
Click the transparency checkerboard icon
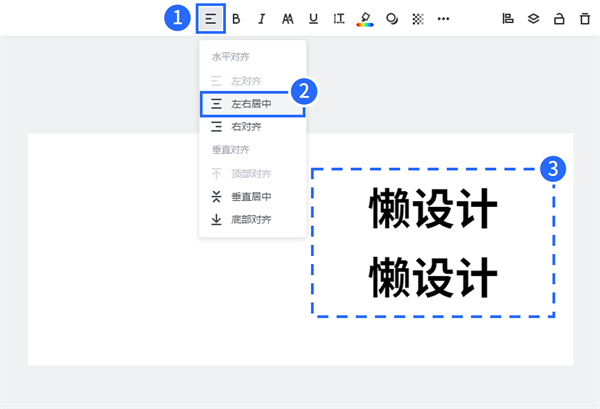click(x=417, y=18)
